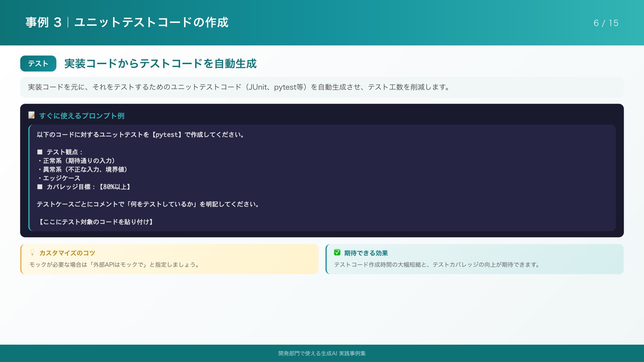Click tip text モックが必要な場合は
Screen dimensions: 644x362
(115, 265)
